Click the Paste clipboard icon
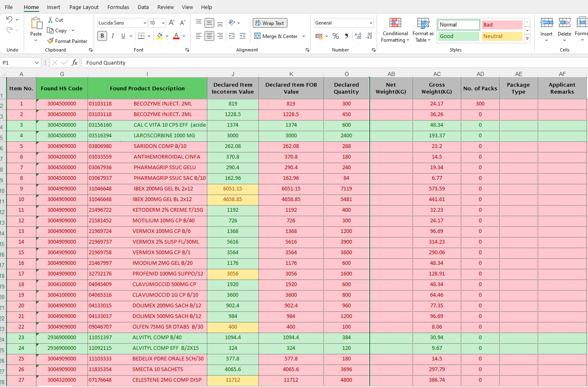The width and height of the screenshot is (588, 387). [x=36, y=24]
